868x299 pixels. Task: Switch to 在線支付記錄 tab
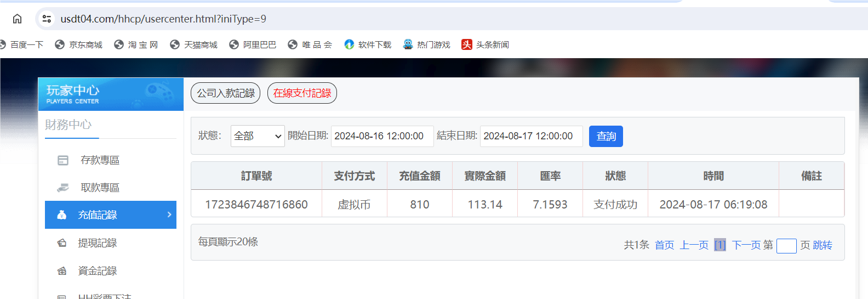[302, 93]
